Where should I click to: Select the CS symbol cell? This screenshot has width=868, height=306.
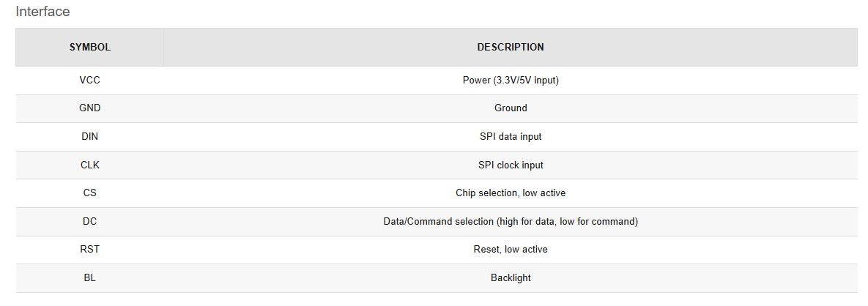[x=89, y=193]
